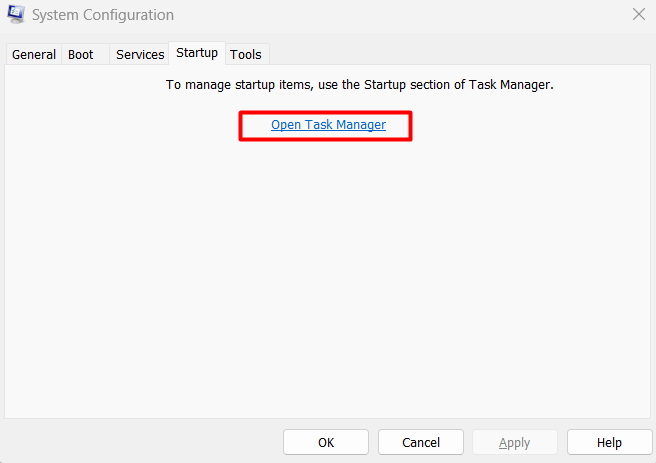Click empty tab strip area right of Tools
The width and height of the screenshot is (656, 463).
pyautogui.click(x=450, y=54)
